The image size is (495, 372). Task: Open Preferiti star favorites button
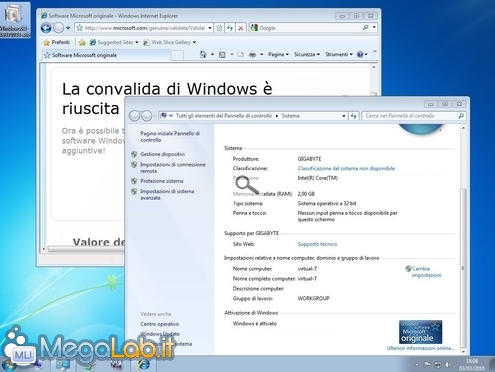coord(57,42)
